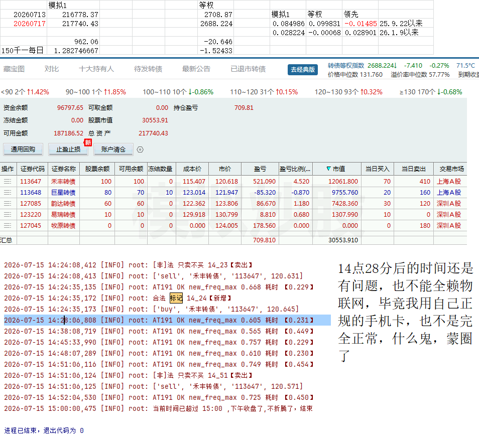Open row menu icon for 巨星转债

8,193
